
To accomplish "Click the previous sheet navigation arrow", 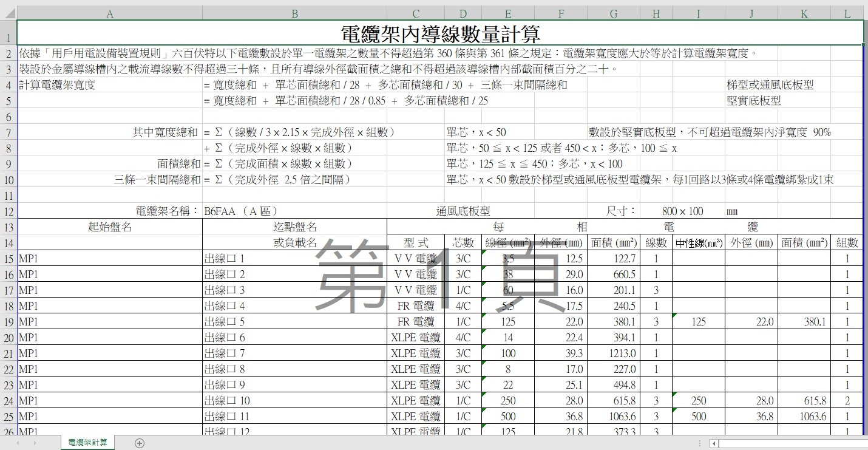I will pos(17,443).
